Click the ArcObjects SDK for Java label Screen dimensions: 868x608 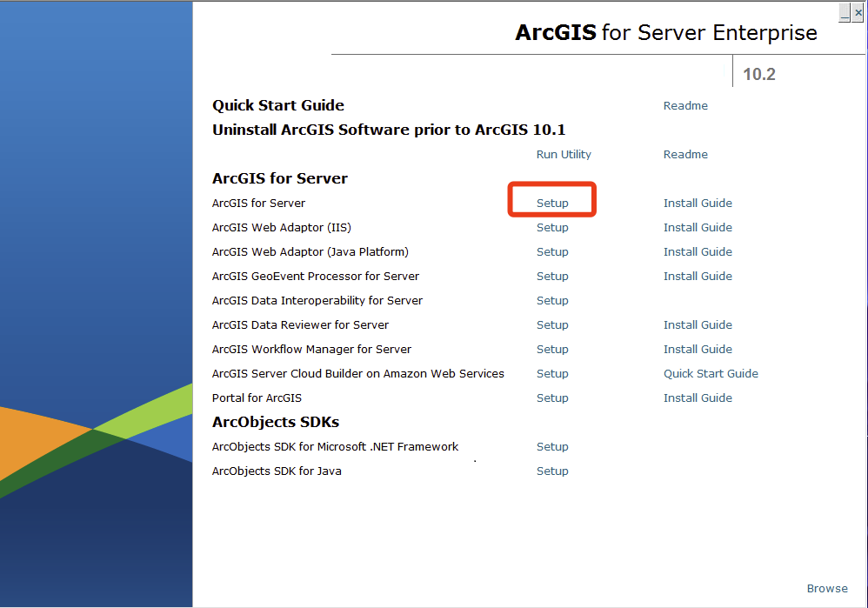coord(277,471)
